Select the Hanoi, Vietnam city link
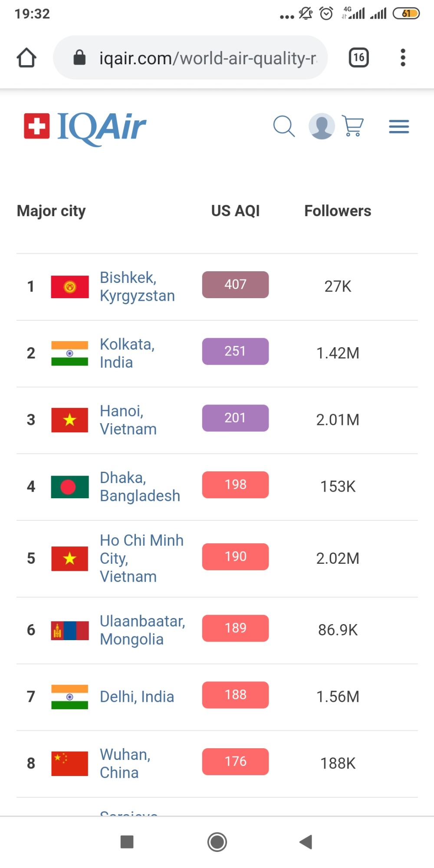 [128, 420]
